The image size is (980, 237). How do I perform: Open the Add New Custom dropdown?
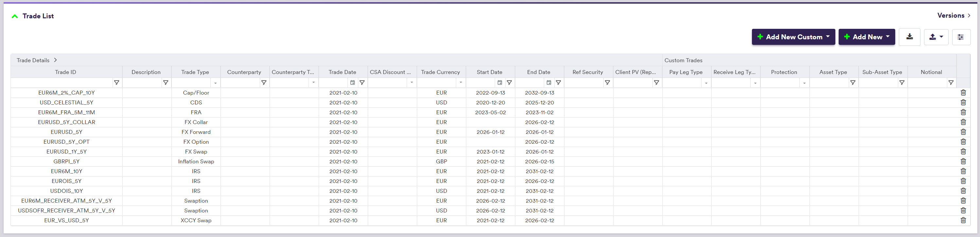pos(793,37)
